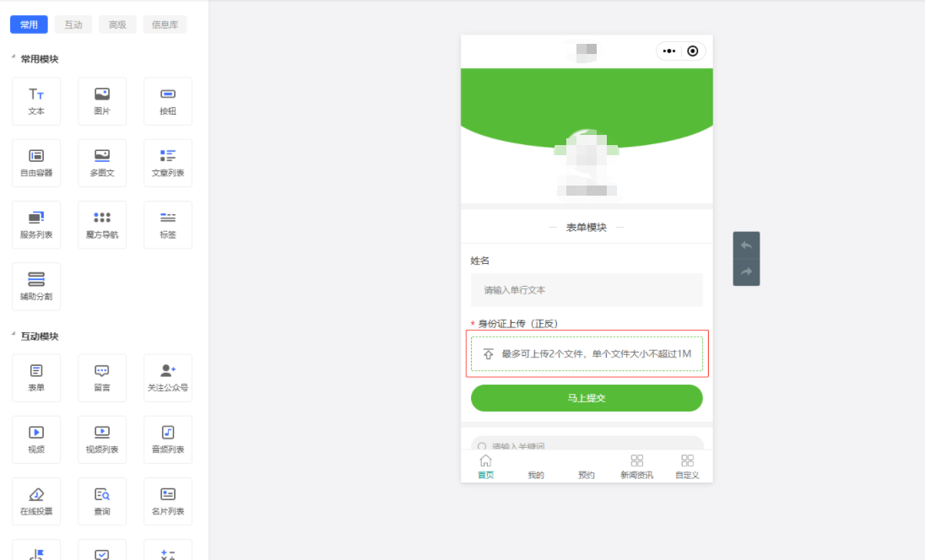Open the 首页 bottom nav tab
The image size is (925, 560).
coord(485,466)
